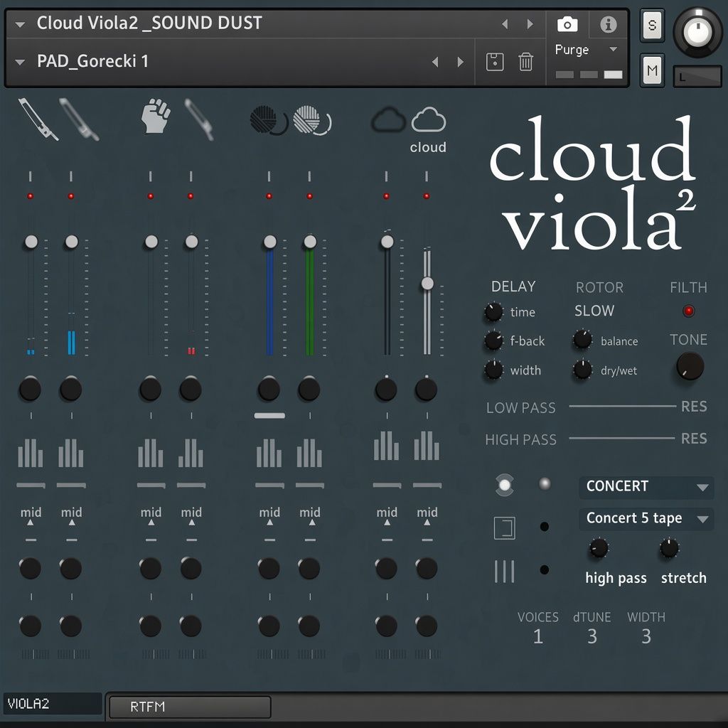
Task: Click the HIGH PASS filter slider line
Action: click(x=621, y=438)
